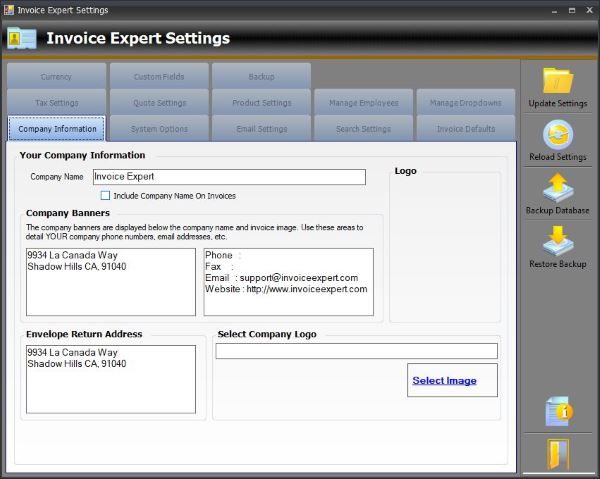
Task: Click the company logo path field
Action: coord(357,351)
